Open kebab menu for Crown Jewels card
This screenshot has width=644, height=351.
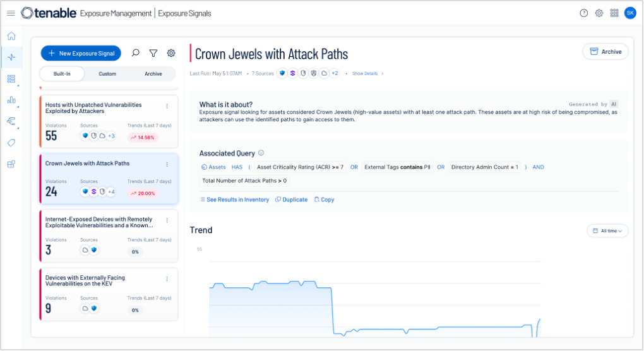pos(167,164)
